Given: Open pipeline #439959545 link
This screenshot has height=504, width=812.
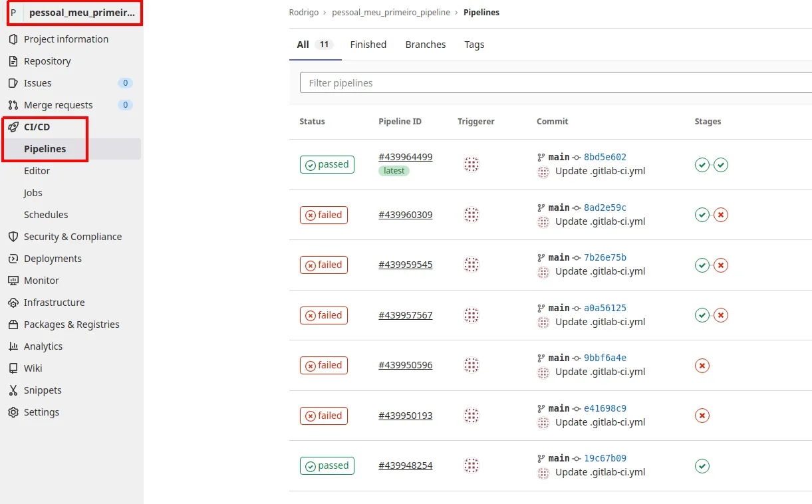Looking at the screenshot, I should pos(406,265).
